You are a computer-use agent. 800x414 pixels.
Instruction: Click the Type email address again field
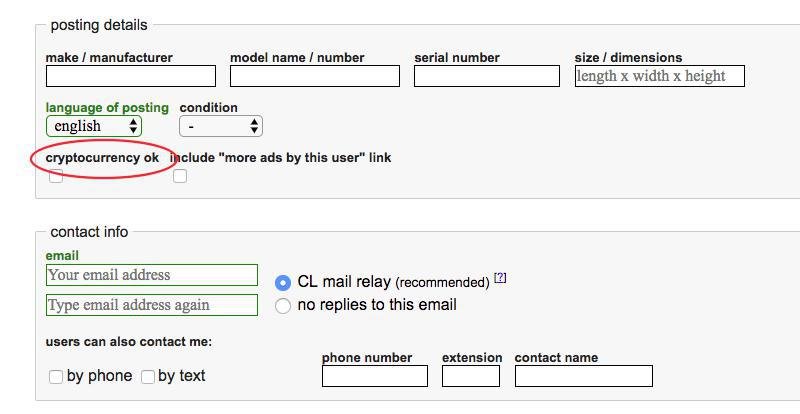[x=152, y=305]
